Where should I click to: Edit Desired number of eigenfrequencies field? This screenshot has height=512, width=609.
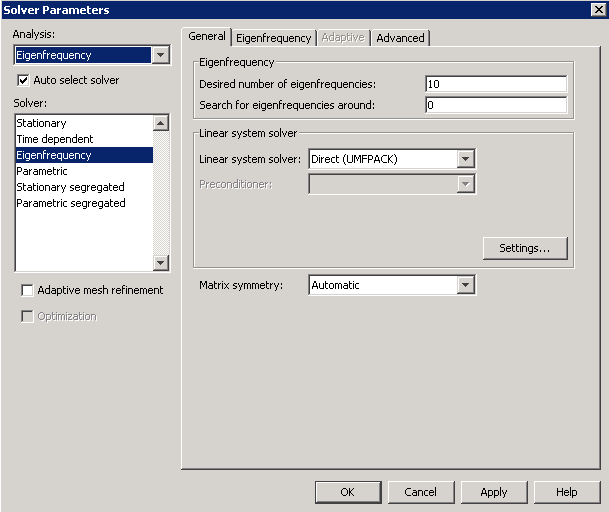(496, 84)
